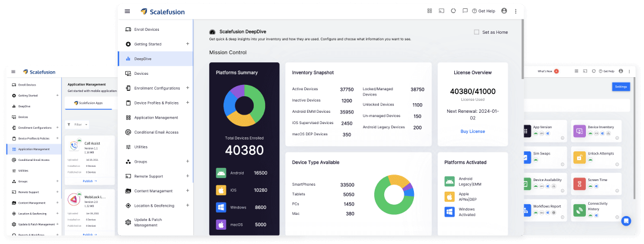Click Get Help in right window header
This screenshot has height=244, width=644.
coord(607,71)
